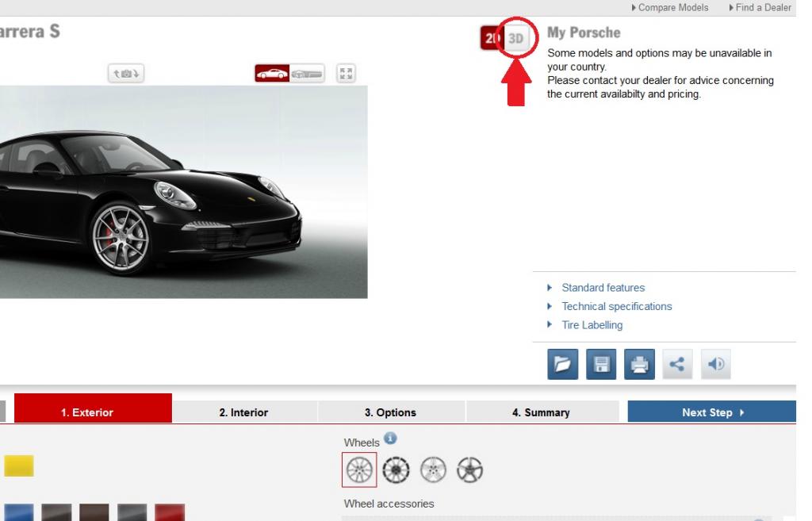Print the configuration
The image size is (812, 521).
[638, 364]
